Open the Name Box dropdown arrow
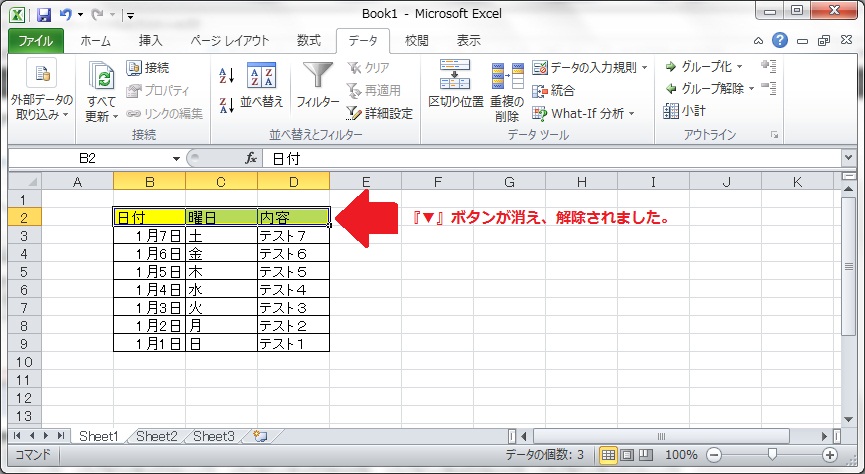The image size is (865, 474). 176,158
